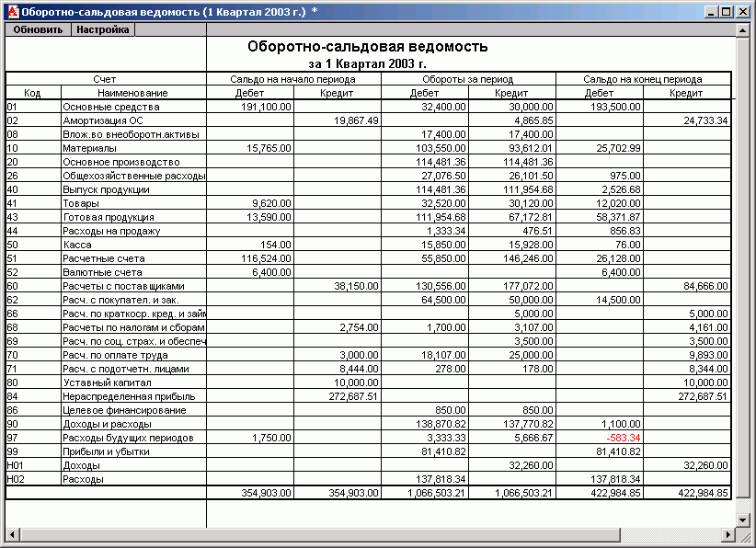The height and width of the screenshot is (548, 756).
Task: Click the Расходы на продажу closing debit 856.83
Action: (625, 232)
